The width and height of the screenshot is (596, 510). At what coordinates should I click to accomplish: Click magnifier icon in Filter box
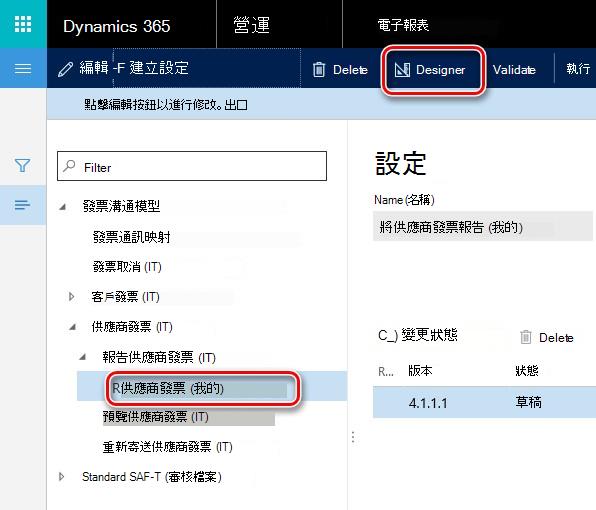click(x=69, y=166)
